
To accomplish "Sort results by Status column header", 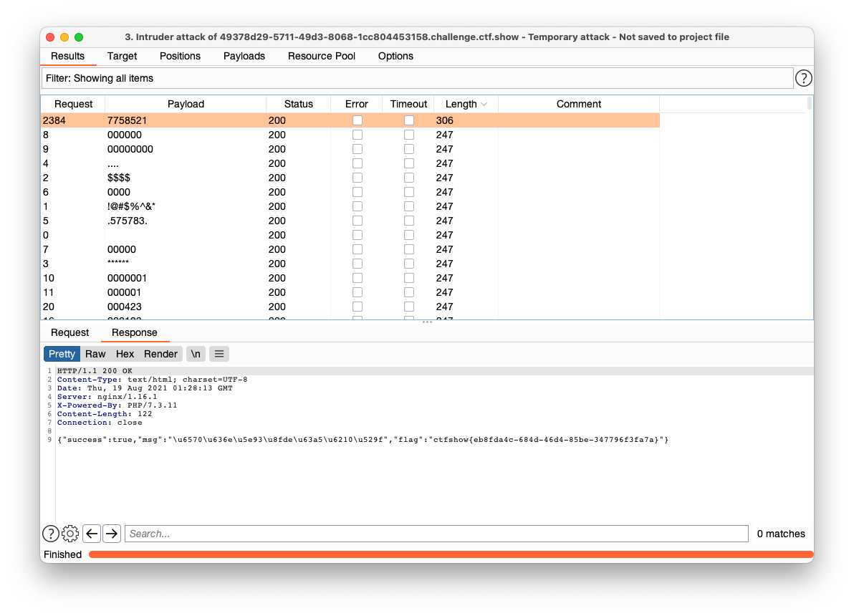I will tap(298, 104).
